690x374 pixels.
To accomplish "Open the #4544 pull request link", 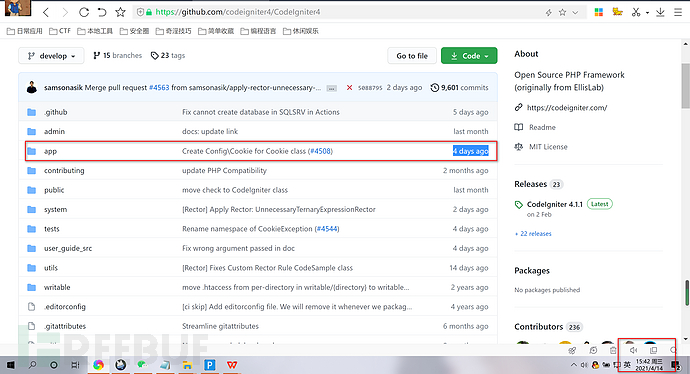I will tap(327, 229).
